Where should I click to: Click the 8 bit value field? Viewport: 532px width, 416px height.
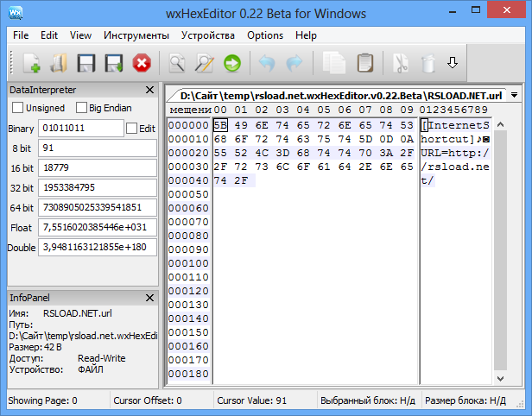pyautogui.click(x=98, y=148)
